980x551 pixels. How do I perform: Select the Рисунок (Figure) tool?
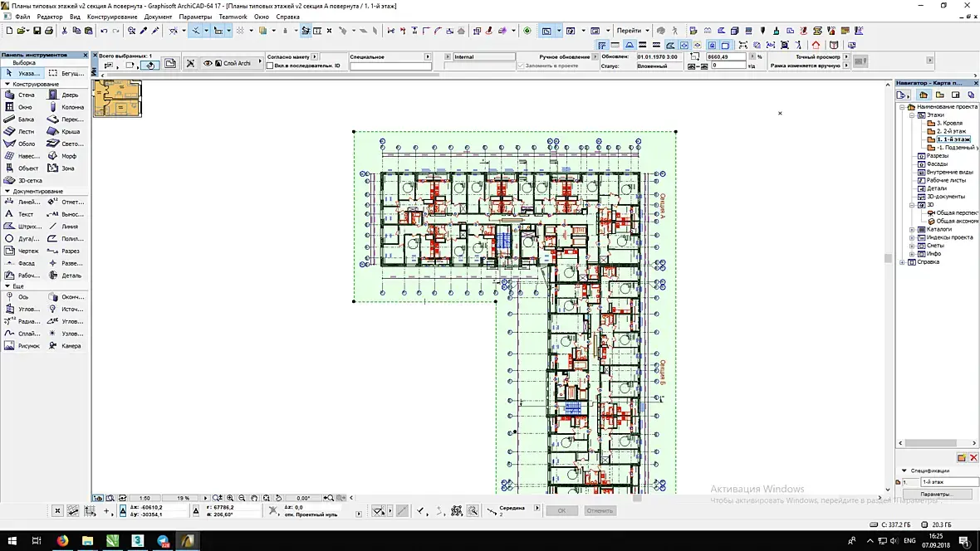click(x=20, y=346)
